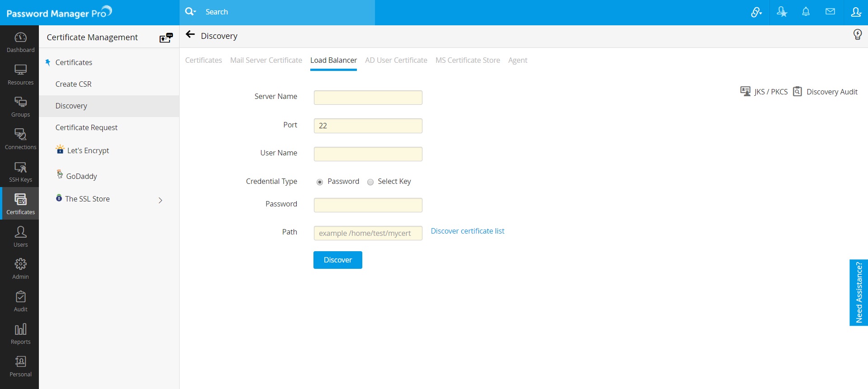The height and width of the screenshot is (389, 868).
Task: Click the user-with-star icon in the header
Action: point(782,12)
